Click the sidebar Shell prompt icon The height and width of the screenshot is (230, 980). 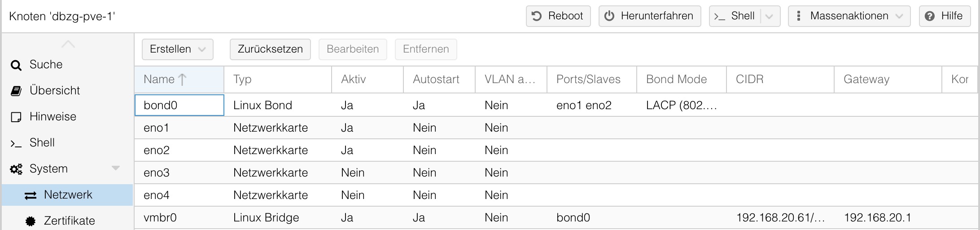coord(16,143)
